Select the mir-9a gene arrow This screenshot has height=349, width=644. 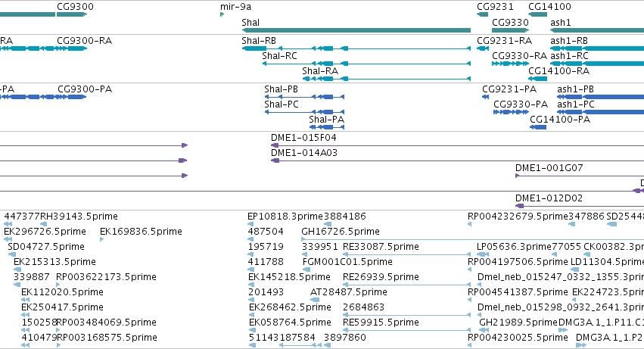(222, 14)
